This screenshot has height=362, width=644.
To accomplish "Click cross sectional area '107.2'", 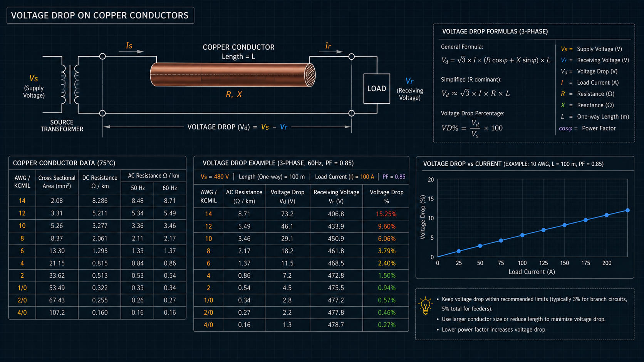I will (x=57, y=313).
